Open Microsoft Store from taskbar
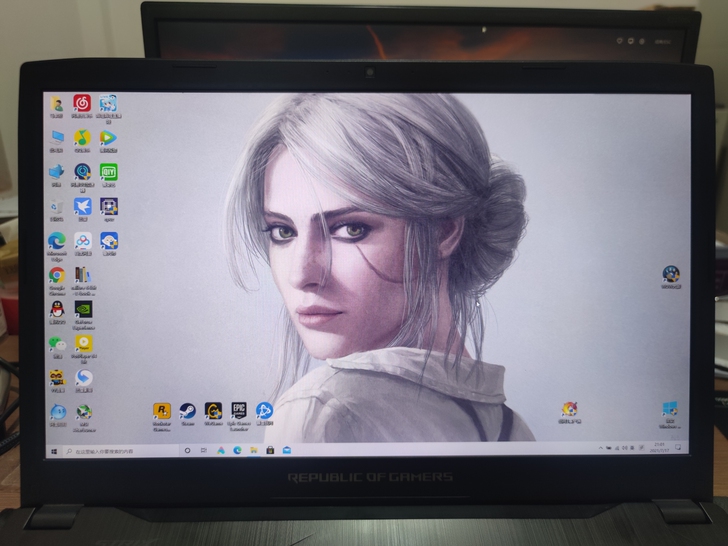Image resolution: width=728 pixels, height=546 pixels. point(270,450)
